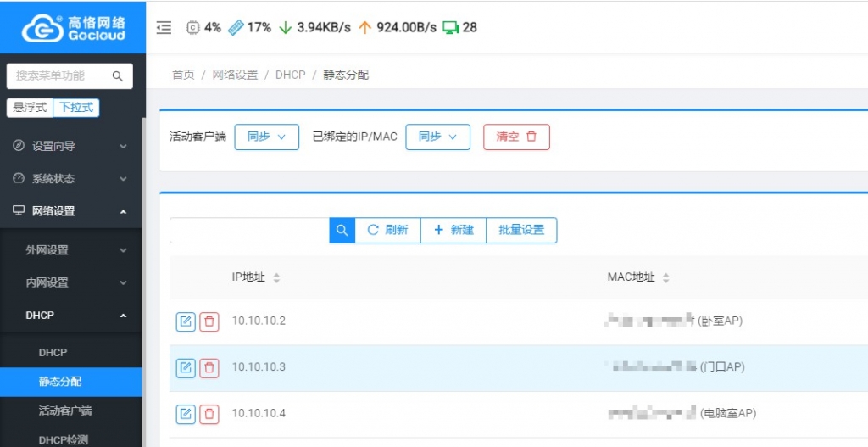Viewport: 868px width, 447px height.
Task: Click 网络设置 breadcrumb
Action: point(236,75)
